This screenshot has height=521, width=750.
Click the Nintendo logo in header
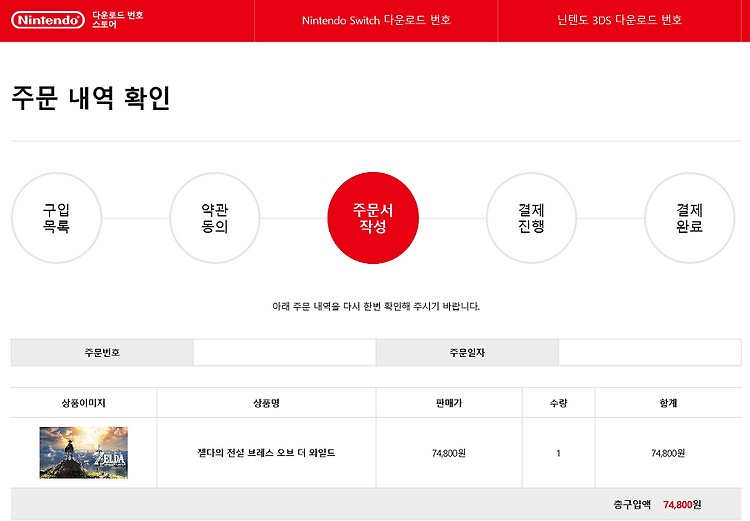pyautogui.click(x=48, y=20)
